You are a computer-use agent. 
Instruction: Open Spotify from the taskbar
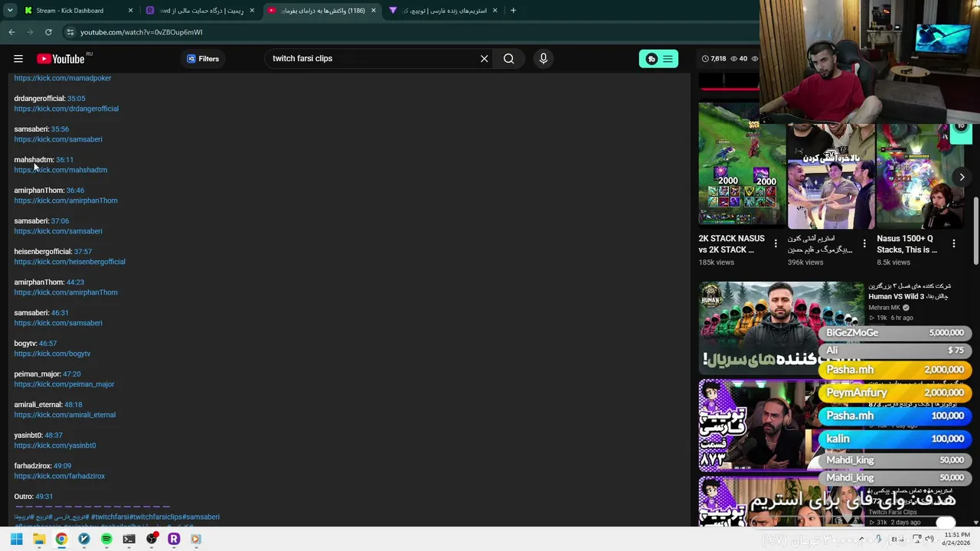tap(106, 539)
